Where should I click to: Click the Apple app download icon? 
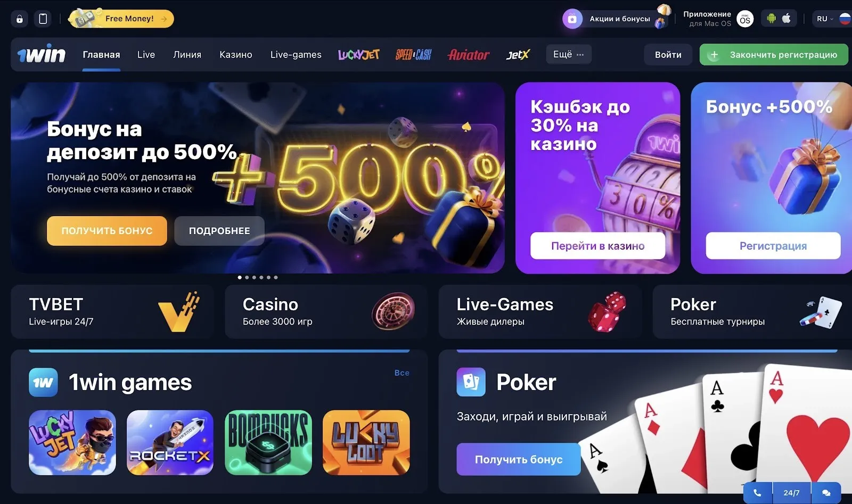[787, 19]
